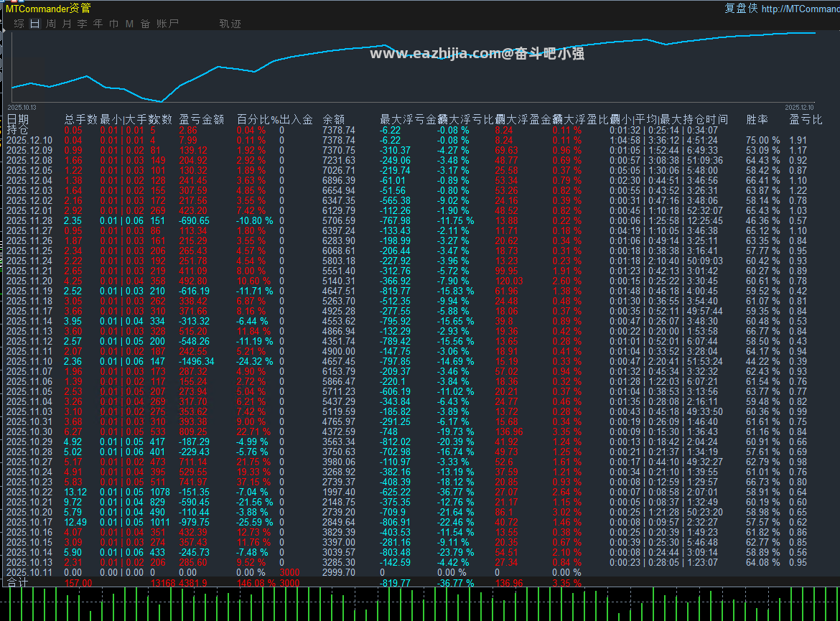Select the 2025.12.09 date row

tap(29, 151)
